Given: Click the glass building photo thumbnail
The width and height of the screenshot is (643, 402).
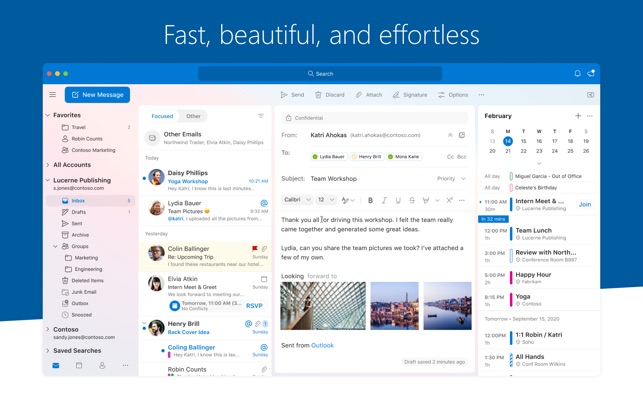Looking at the screenshot, I should pyautogui.click(x=323, y=306).
